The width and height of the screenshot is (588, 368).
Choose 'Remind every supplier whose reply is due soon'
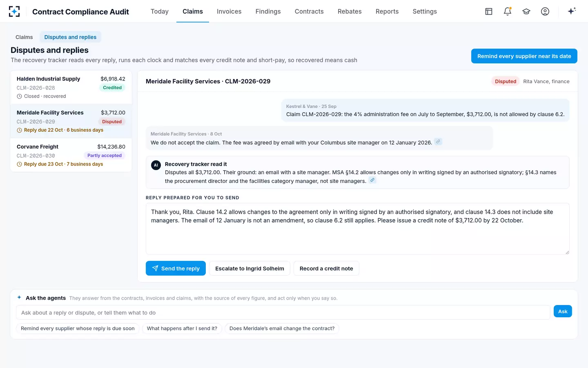point(78,328)
